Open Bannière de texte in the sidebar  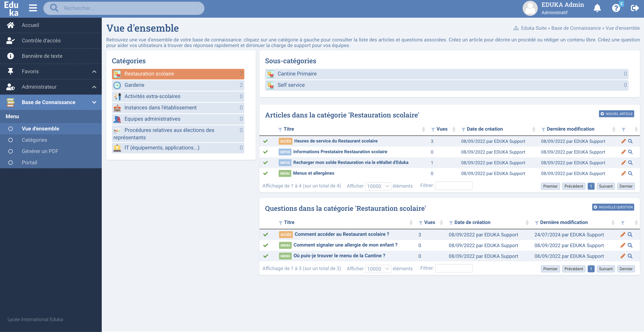[51, 56]
